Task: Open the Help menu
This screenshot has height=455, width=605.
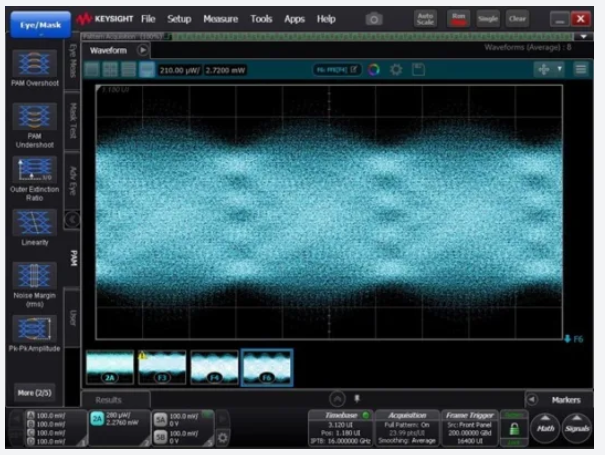Action: [326, 19]
